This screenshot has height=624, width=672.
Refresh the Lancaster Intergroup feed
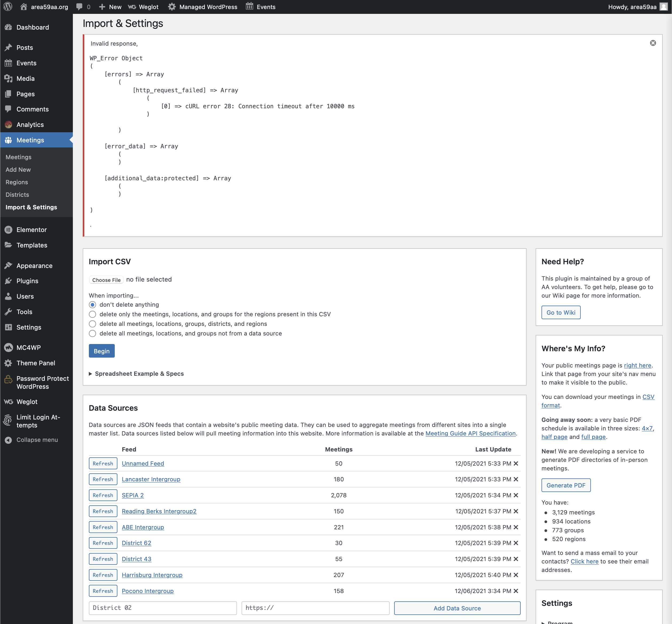103,479
